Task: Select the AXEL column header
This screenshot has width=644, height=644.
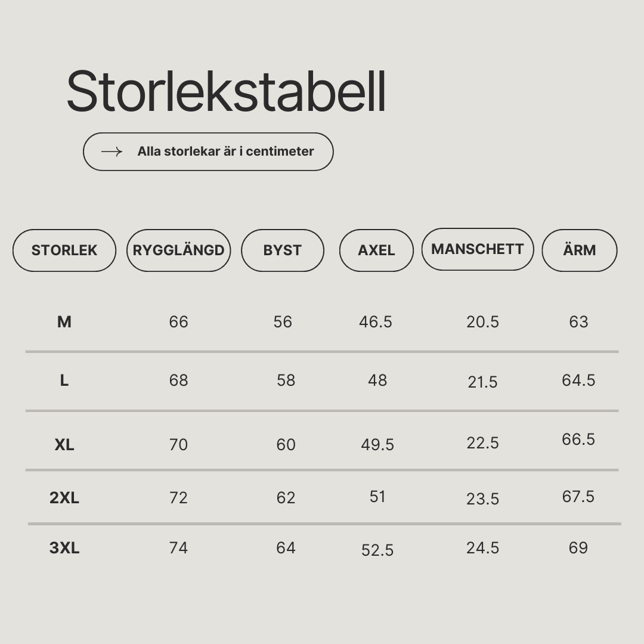Action: [x=376, y=250]
